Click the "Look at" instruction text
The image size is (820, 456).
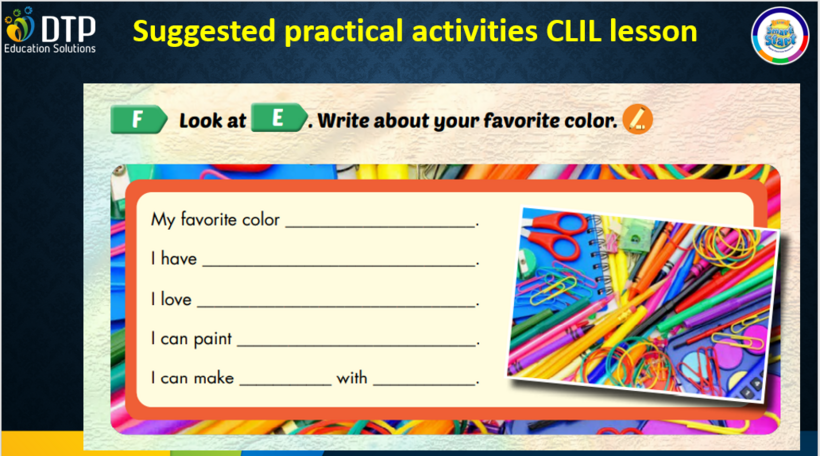pos(212,121)
